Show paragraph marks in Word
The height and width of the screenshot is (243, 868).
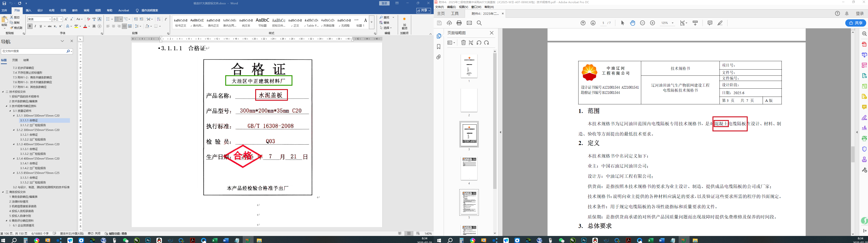(x=166, y=19)
